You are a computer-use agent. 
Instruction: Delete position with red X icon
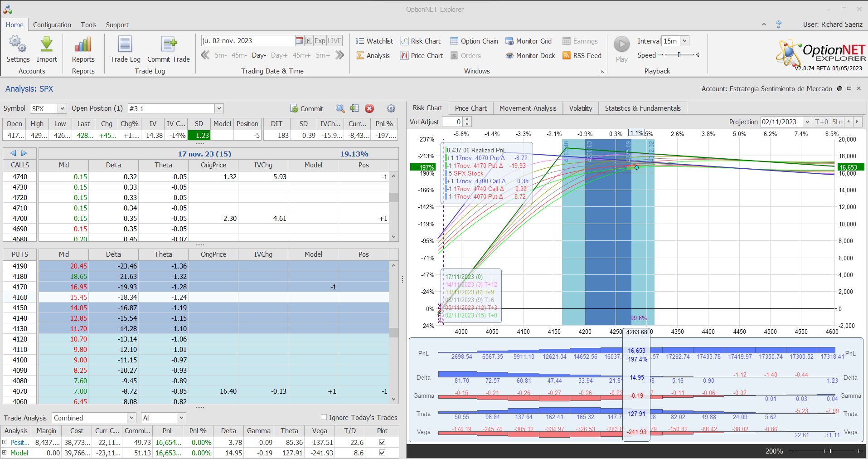tap(369, 108)
